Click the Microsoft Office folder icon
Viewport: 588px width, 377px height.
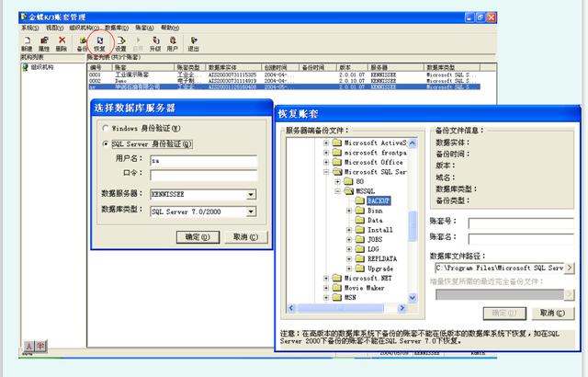coord(337,162)
